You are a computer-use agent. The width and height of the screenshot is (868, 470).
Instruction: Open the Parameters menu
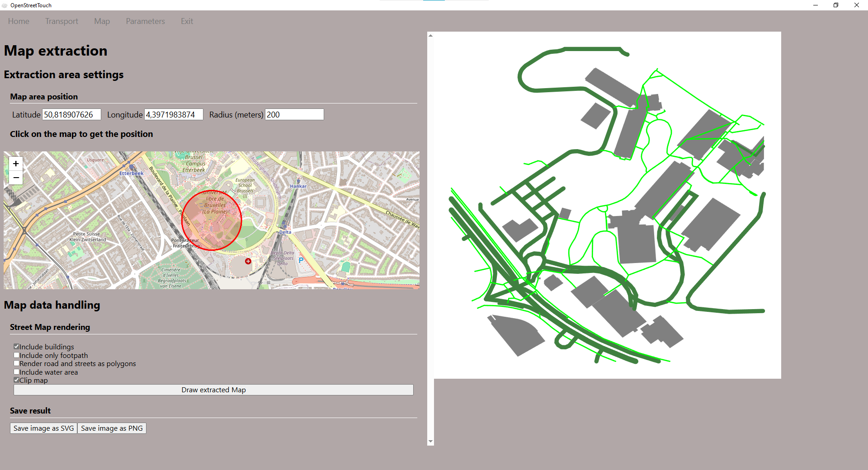tap(145, 21)
